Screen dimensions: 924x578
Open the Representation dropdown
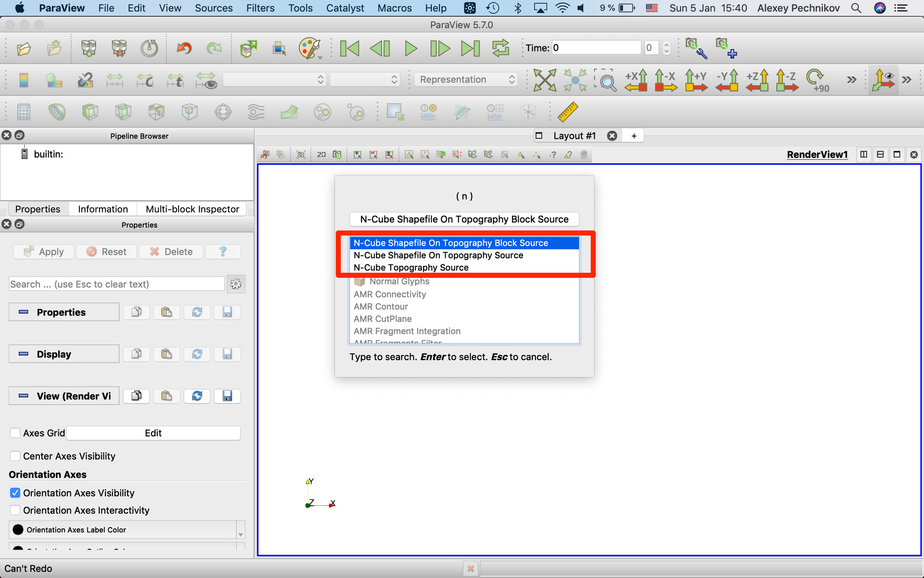tap(466, 79)
